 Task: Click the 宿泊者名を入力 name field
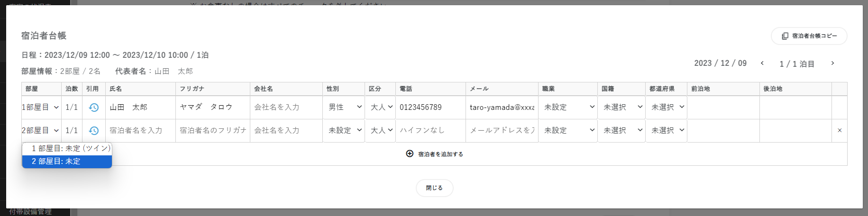(140, 130)
